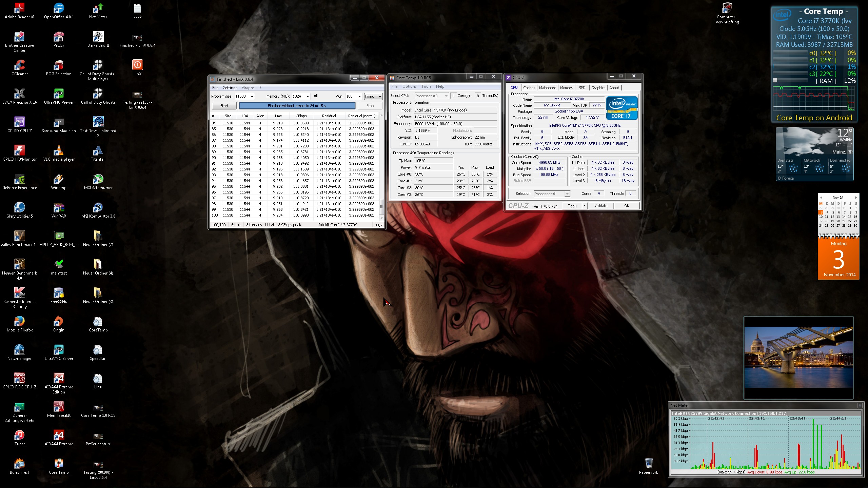The image size is (868, 488).
Task: Click the GFlops column header in LinX
Action: click(301, 116)
